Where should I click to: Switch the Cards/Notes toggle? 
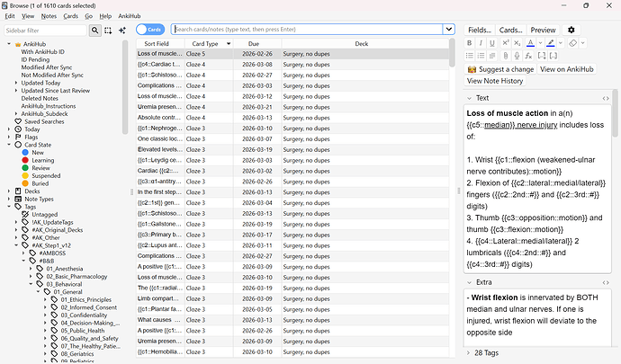(150, 30)
